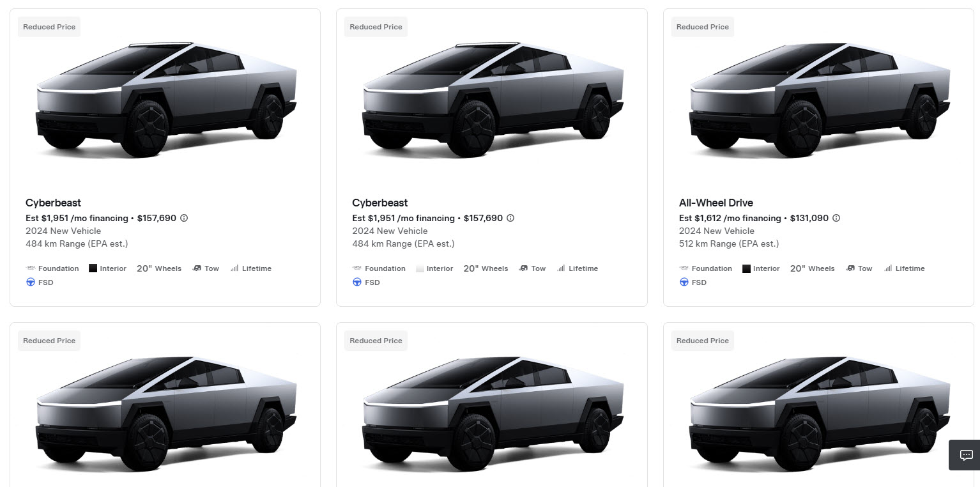Click 20" Wheels label on second Cyberbeast
980x487 pixels.
[486, 268]
